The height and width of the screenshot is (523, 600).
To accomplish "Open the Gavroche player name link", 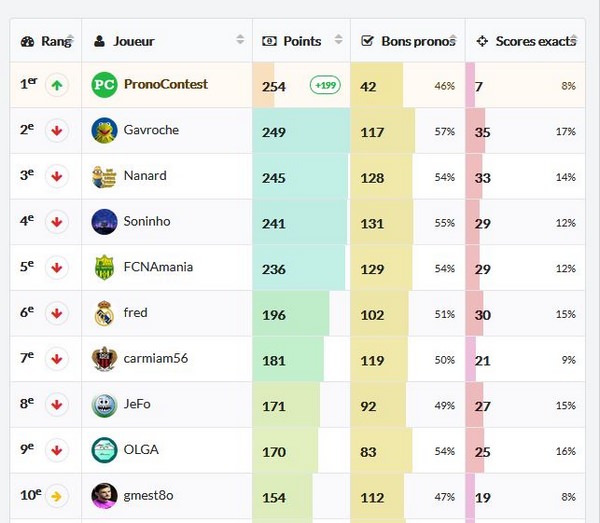I will pyautogui.click(x=151, y=130).
